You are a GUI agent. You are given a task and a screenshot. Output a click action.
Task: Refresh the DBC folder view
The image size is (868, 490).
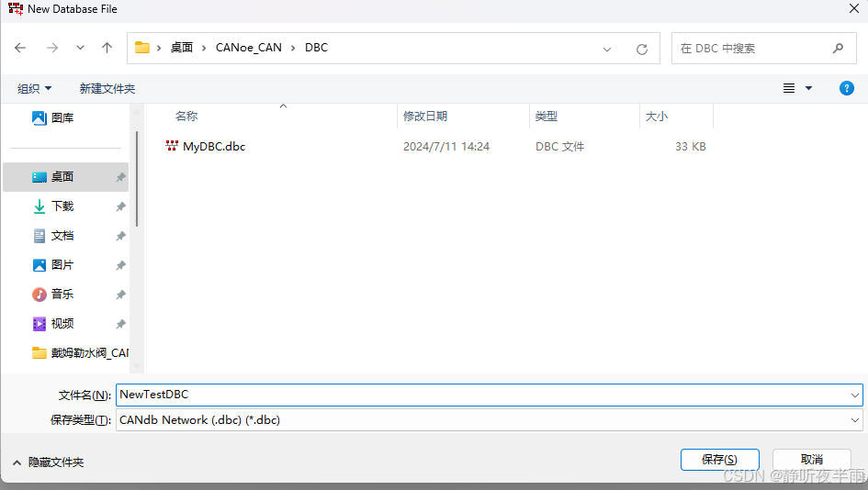(642, 50)
